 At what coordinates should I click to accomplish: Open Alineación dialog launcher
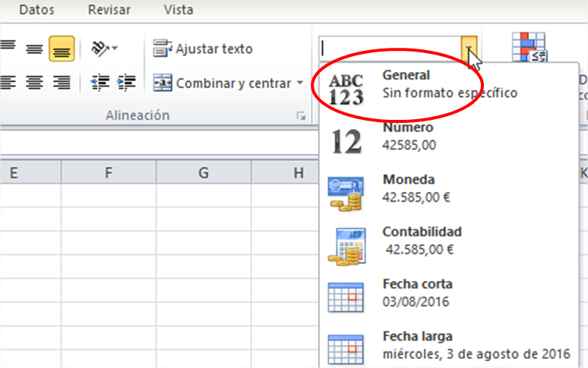[x=302, y=116]
